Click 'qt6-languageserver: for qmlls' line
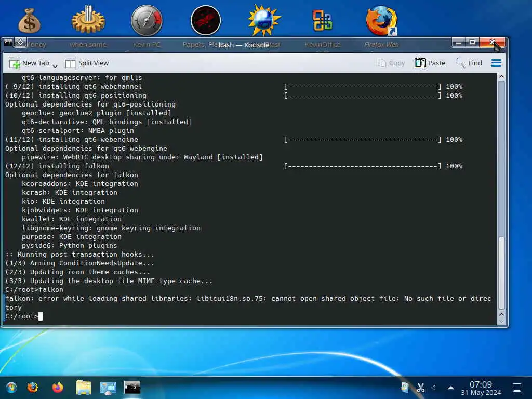Viewport: 532px width, 399px height. coord(82,78)
